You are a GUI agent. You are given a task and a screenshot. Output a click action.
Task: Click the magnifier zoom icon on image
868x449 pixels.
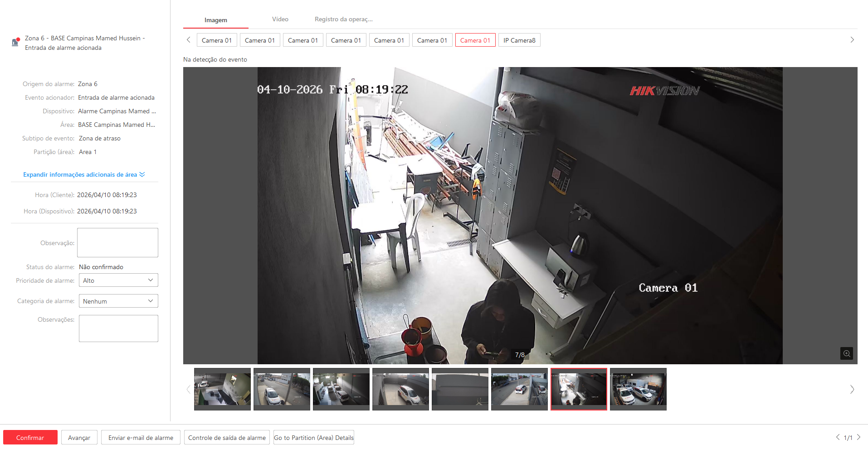pos(846,353)
